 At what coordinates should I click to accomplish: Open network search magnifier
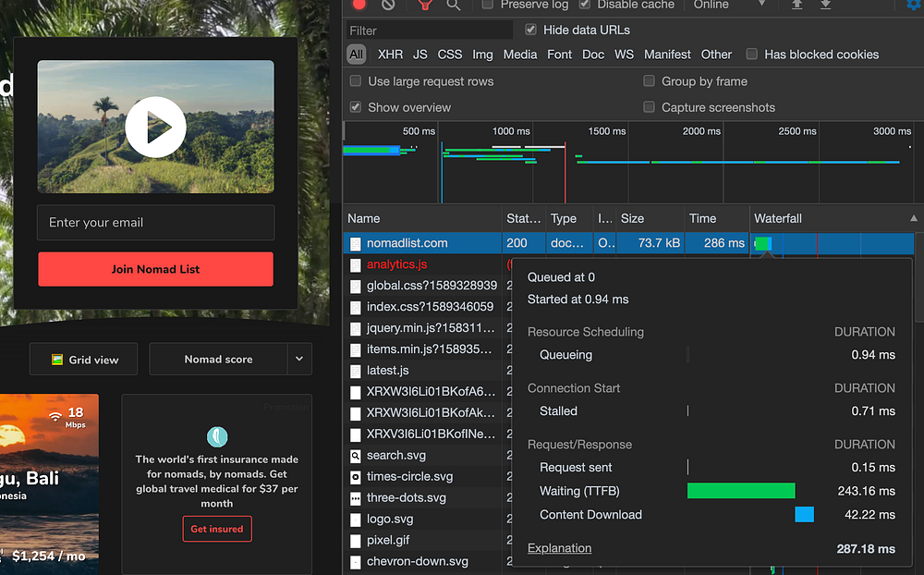[453, 4]
